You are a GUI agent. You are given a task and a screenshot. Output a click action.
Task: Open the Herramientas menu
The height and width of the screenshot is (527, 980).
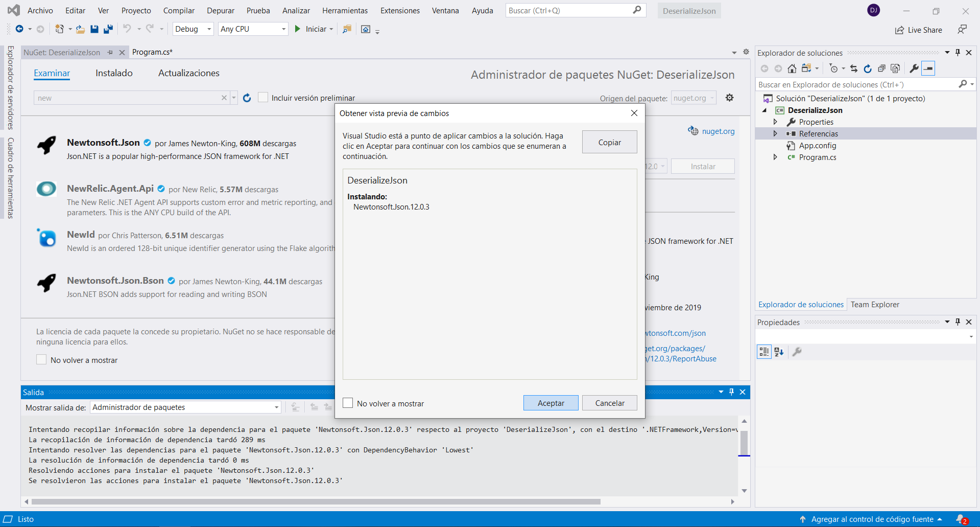point(345,11)
